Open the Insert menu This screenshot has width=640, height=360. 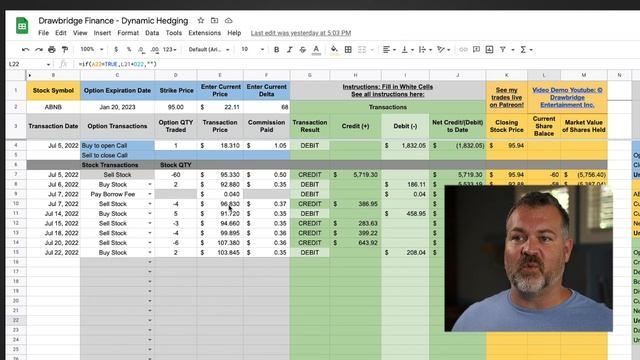point(102,33)
